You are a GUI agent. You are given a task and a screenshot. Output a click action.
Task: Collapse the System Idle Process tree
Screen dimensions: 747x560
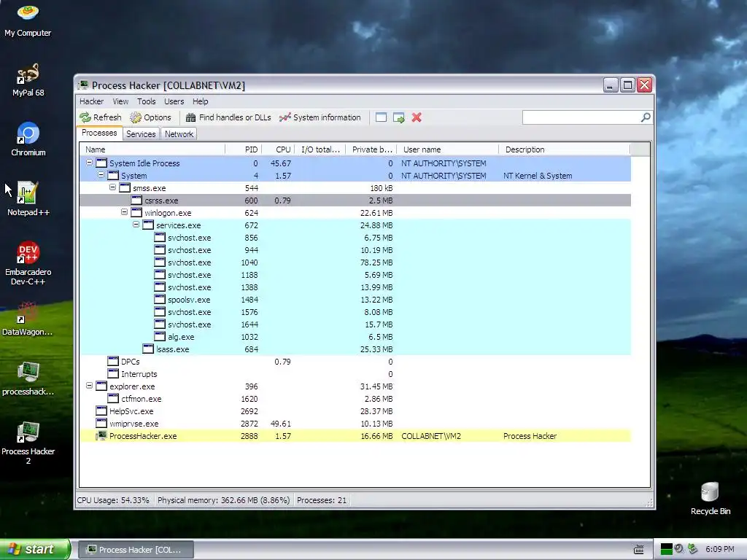pyautogui.click(x=89, y=163)
